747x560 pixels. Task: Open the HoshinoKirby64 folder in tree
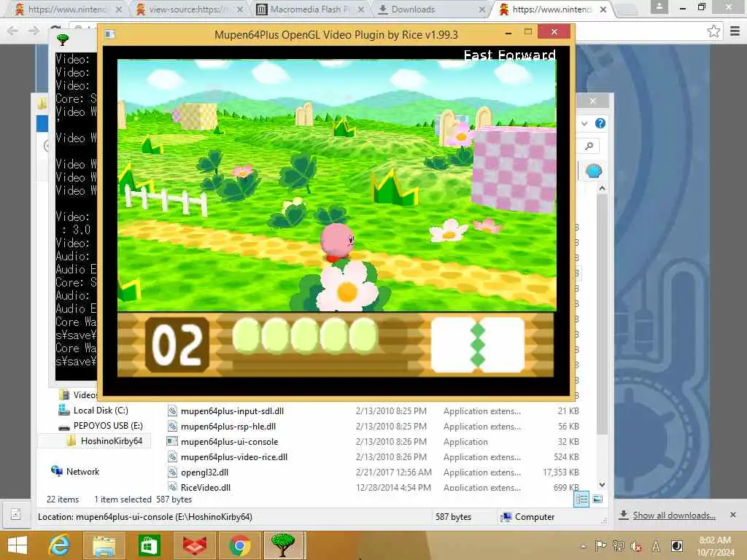(x=111, y=441)
